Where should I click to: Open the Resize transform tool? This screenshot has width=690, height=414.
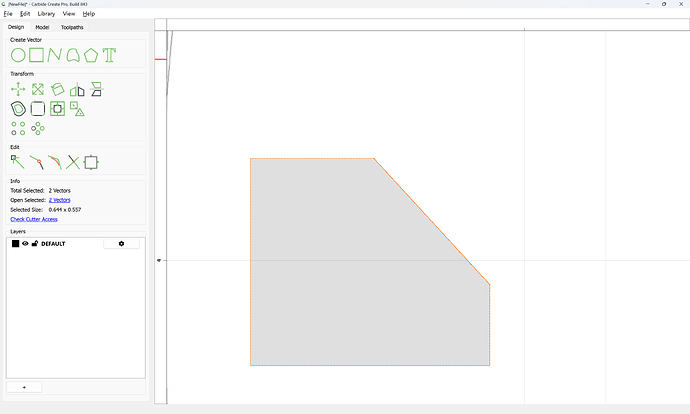tap(38, 89)
